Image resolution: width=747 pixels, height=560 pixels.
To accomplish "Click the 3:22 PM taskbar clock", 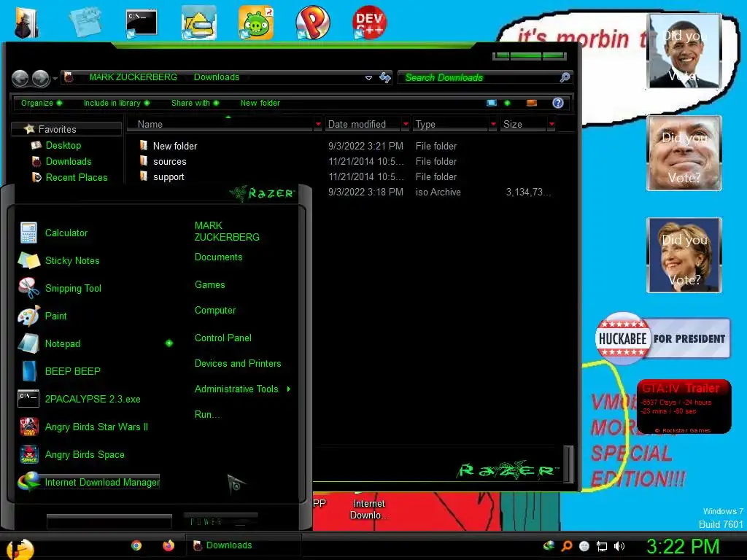I will (x=683, y=546).
